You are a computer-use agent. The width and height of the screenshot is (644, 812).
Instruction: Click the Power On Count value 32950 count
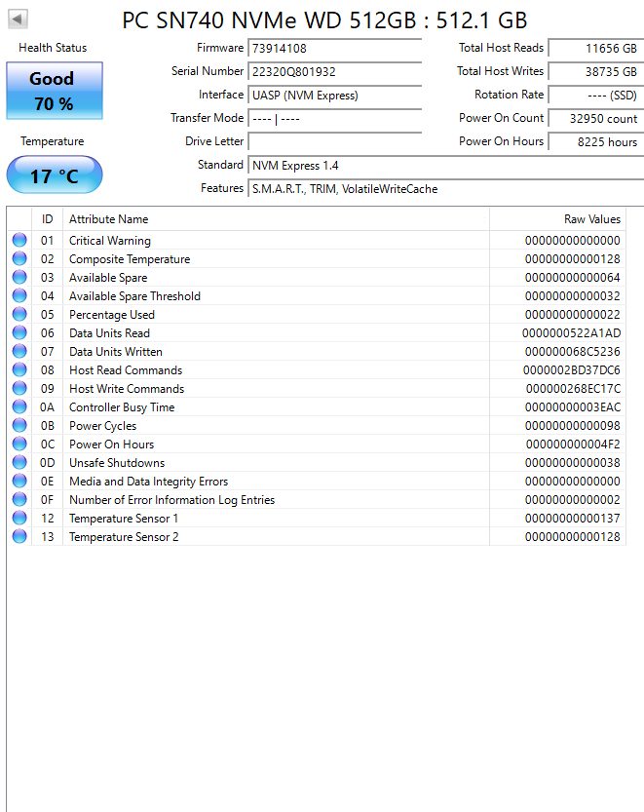[x=596, y=119]
